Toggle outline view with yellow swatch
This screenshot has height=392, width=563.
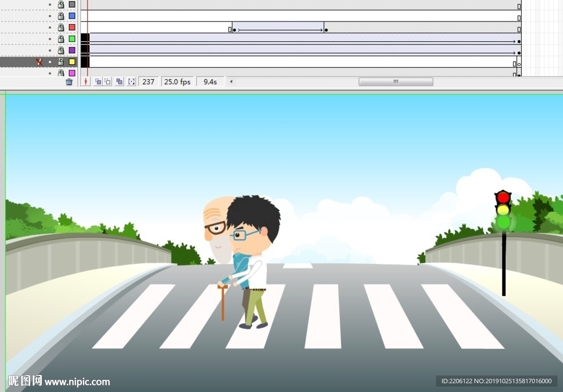pos(72,62)
